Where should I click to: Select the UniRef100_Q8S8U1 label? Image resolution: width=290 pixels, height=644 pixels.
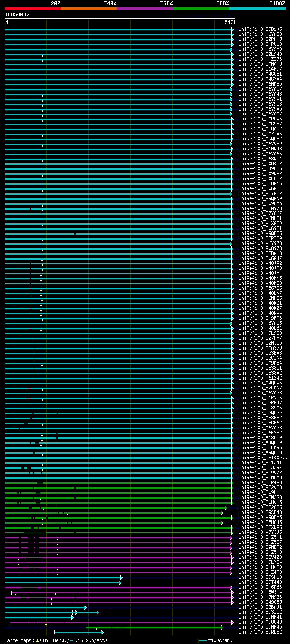pyautogui.click(x=260, y=368)
